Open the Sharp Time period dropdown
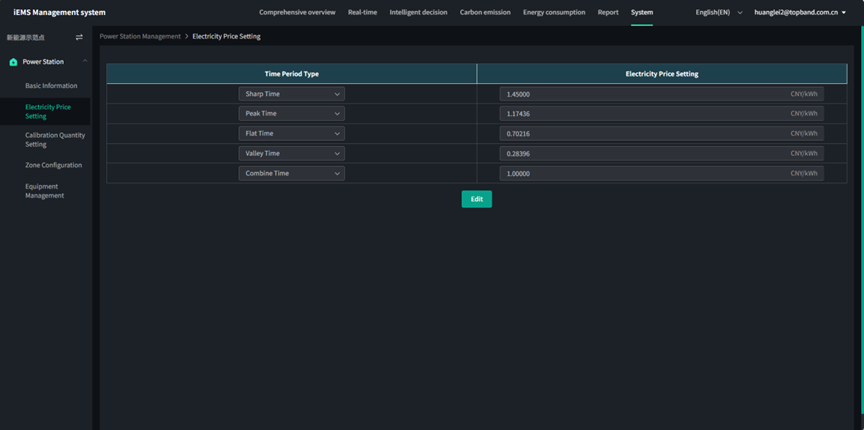Image resolution: width=864 pixels, height=430 pixels. point(292,94)
